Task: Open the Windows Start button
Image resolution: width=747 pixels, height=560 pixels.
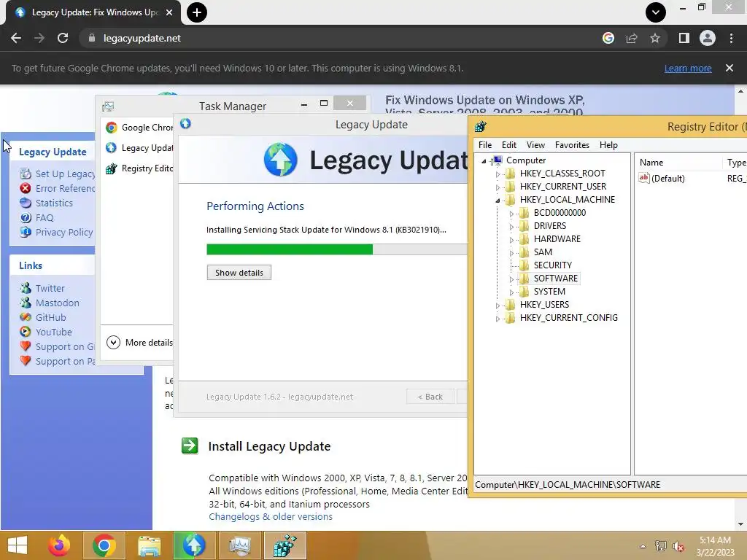Action: [18, 545]
